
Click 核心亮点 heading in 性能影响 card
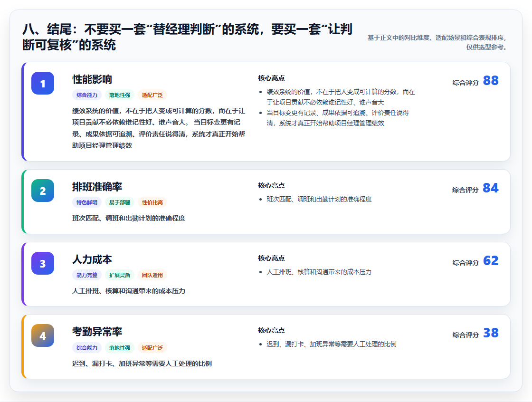coord(271,78)
